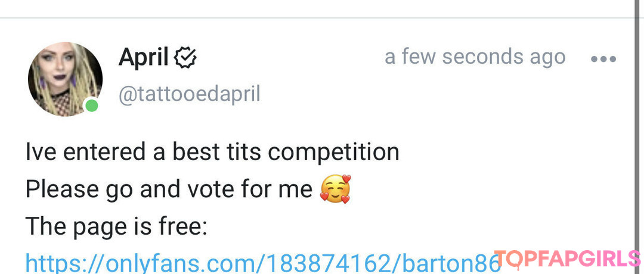Click the first line of the post text
Screen dimensions: 644x274
212,152
